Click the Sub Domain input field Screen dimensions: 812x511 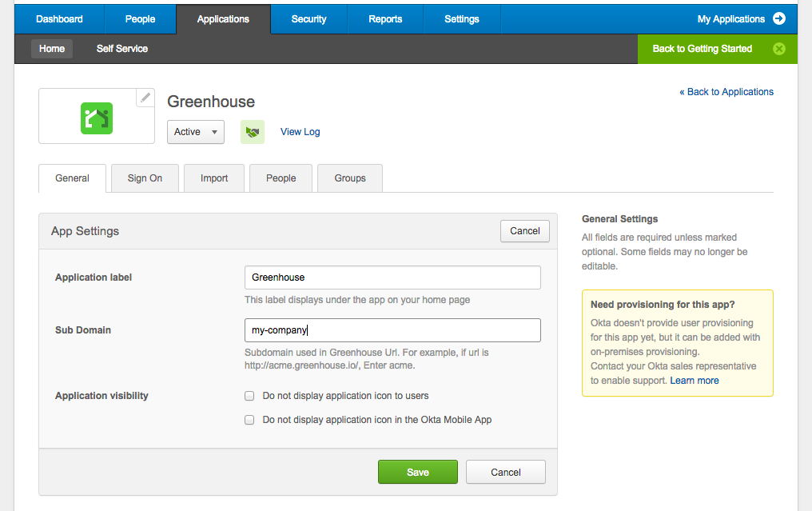(x=392, y=330)
